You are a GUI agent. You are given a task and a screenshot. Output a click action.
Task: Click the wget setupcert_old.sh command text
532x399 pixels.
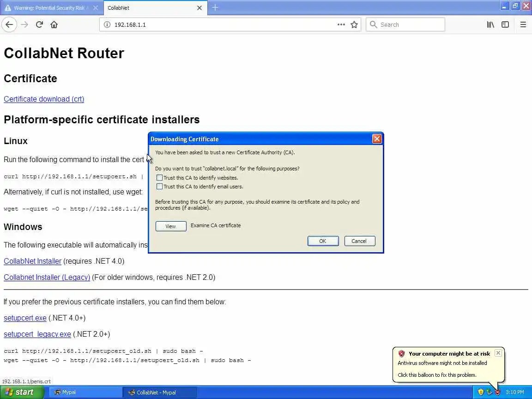[x=127, y=360]
